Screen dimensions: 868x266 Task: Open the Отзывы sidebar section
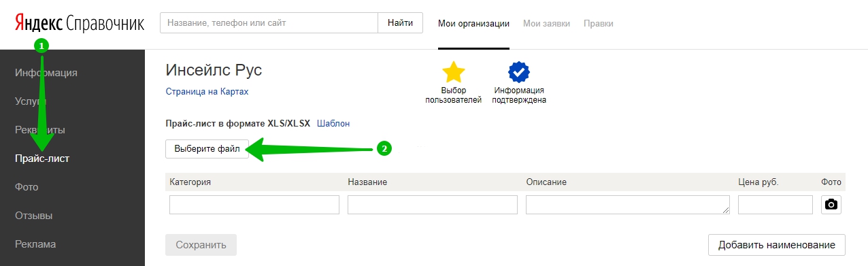pyautogui.click(x=34, y=216)
